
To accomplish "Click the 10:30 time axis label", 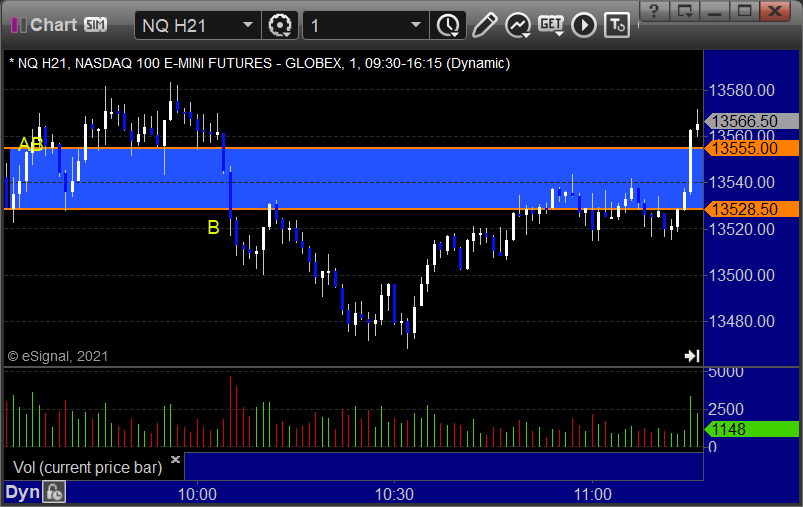I will coord(394,494).
